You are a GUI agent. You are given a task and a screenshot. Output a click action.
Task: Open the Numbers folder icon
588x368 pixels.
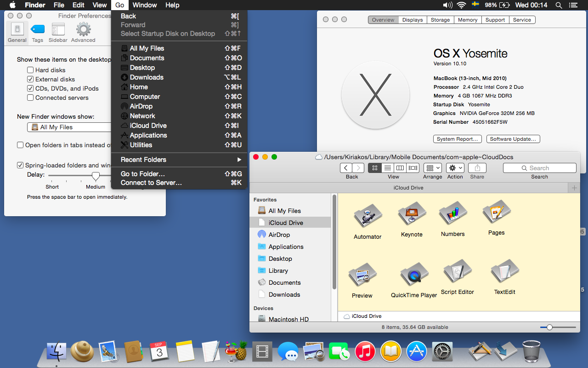tap(453, 214)
